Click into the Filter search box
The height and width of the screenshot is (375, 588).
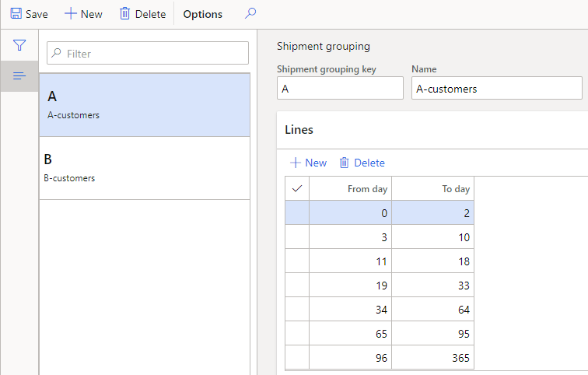click(x=148, y=53)
